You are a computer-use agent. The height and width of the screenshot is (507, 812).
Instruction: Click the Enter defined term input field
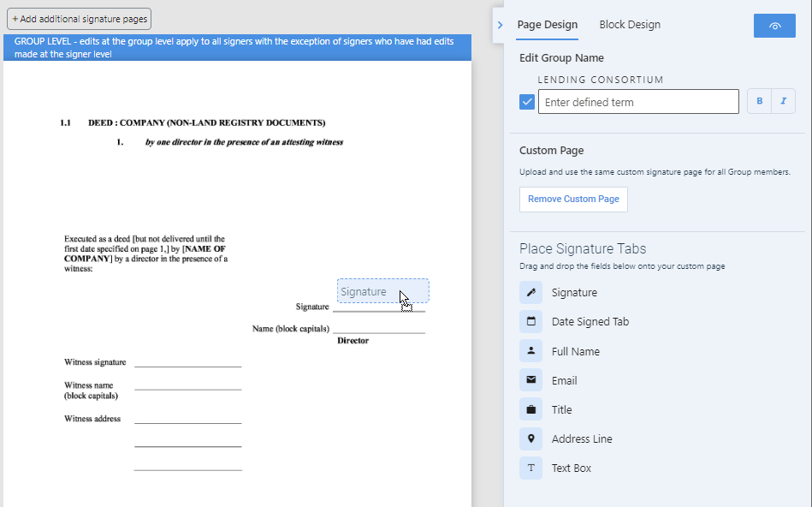[637, 102]
